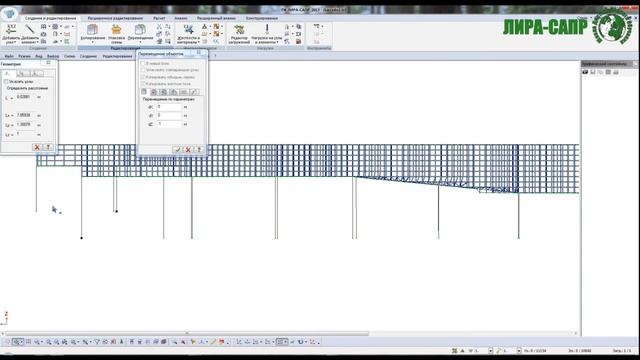The width and height of the screenshot is (640, 360).
Task: Apply move with green checkmark button
Action: click(177, 150)
